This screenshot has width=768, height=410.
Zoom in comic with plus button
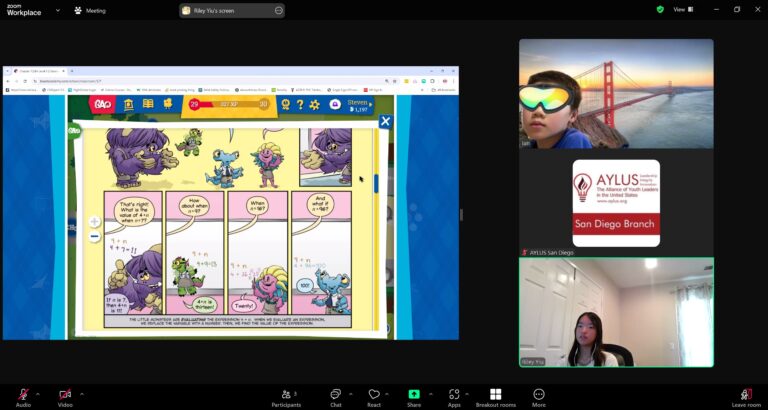tap(95, 222)
